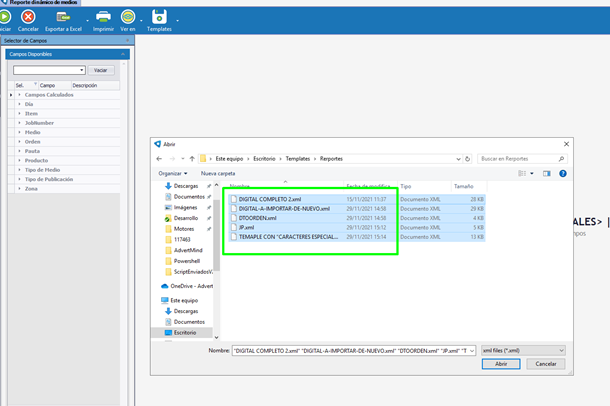Image resolution: width=610 pixels, height=406 pixels.
Task: Go up one folder level in dialog
Action: (x=192, y=159)
